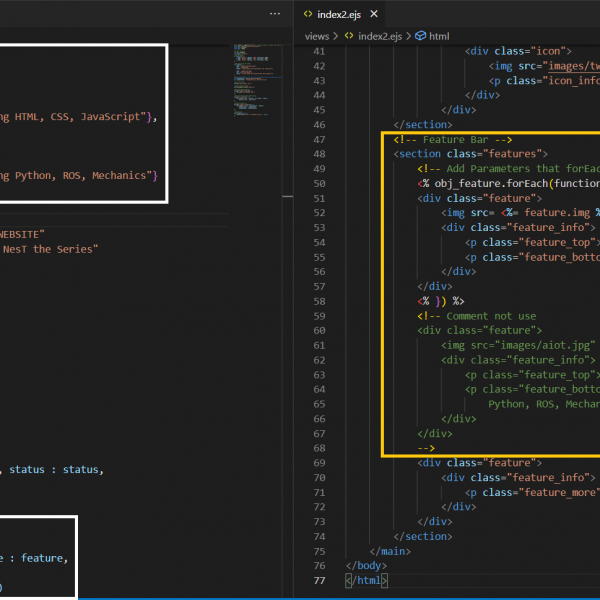
Task: Click line number 77 in the gutter
Action: point(319,580)
